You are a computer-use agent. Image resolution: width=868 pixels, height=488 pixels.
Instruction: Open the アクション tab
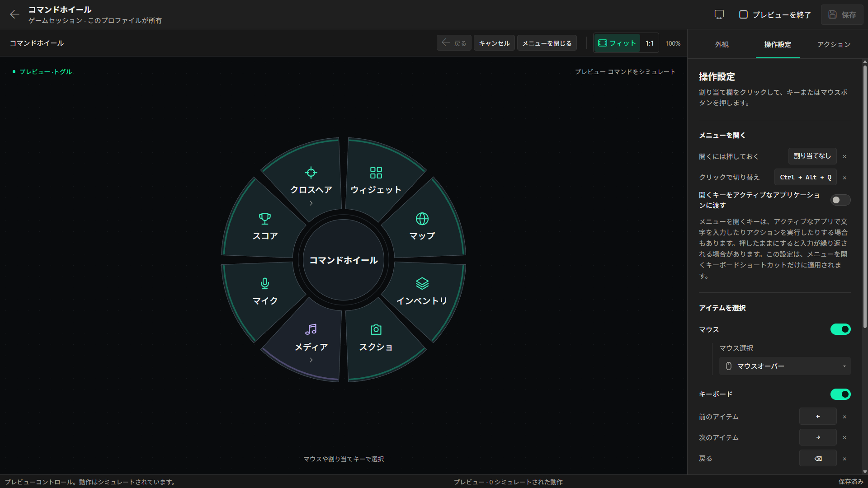[834, 44]
